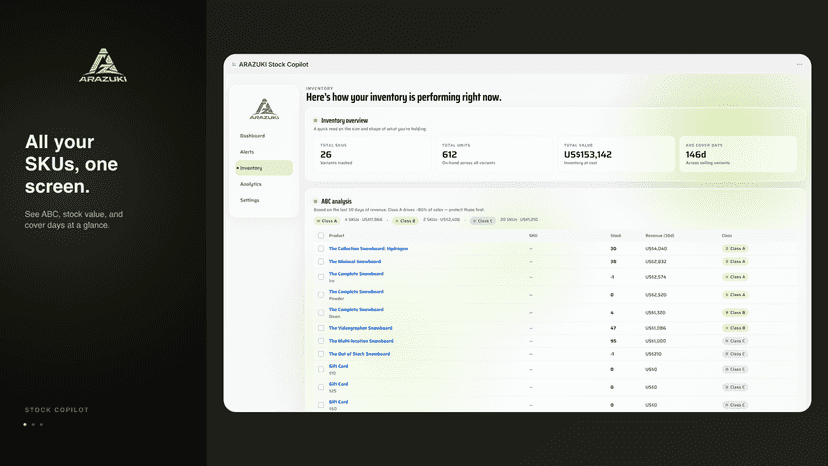Click the Class A summary pill above table

326,221
